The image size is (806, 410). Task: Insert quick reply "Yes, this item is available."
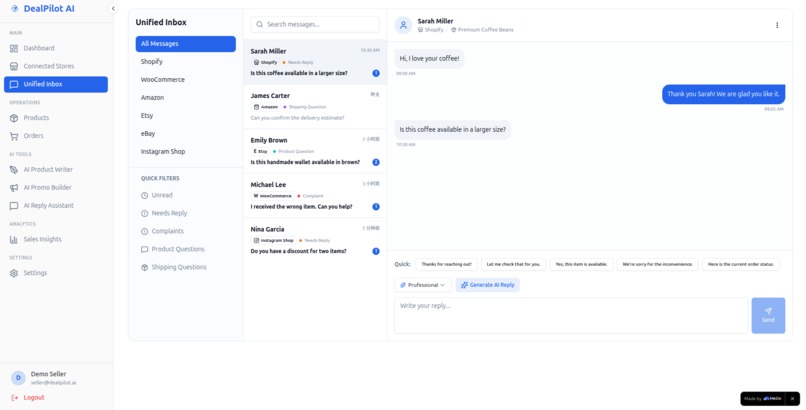(581, 265)
